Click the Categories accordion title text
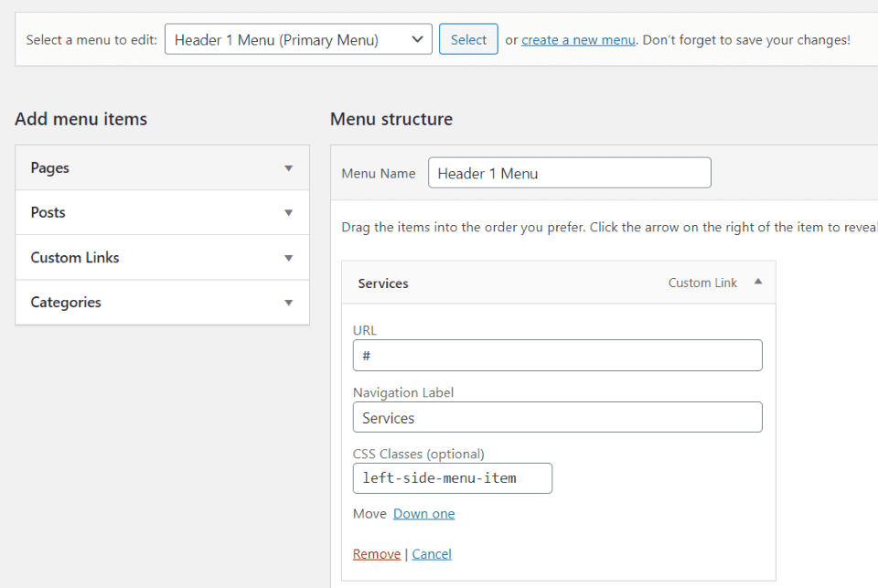Image resolution: width=878 pixels, height=588 pixels. (66, 303)
